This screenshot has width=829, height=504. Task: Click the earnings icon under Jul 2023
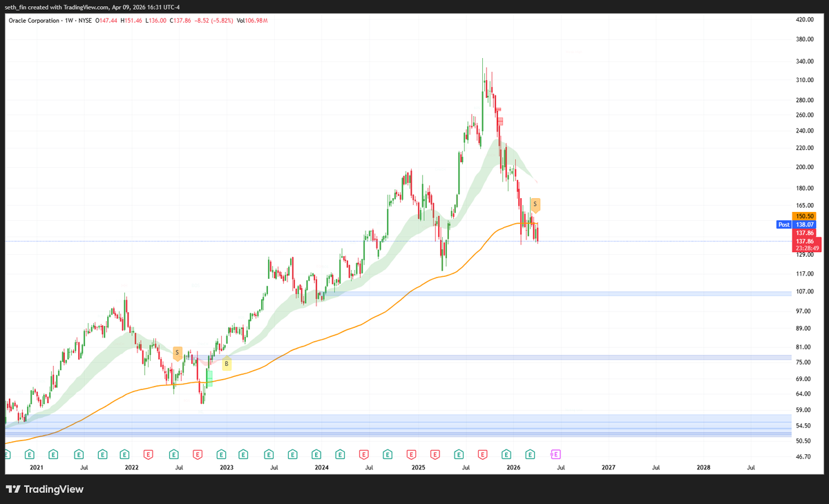(267, 455)
